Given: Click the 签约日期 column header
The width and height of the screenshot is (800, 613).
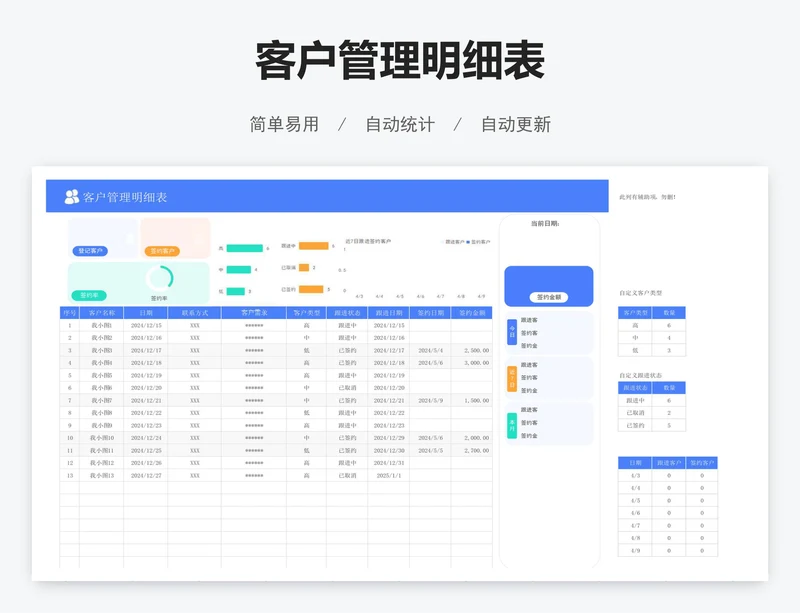Looking at the screenshot, I should (430, 312).
